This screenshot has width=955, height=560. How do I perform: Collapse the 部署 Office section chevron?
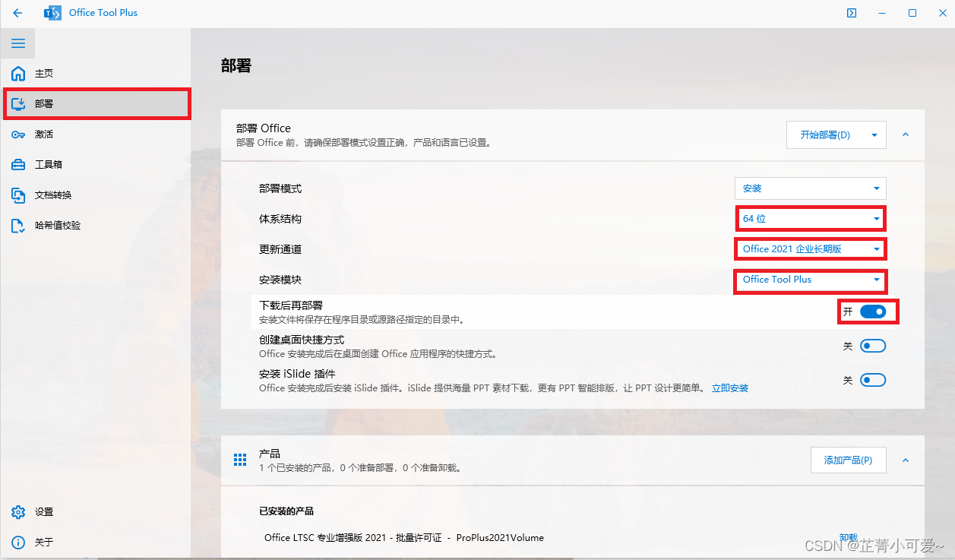click(905, 134)
